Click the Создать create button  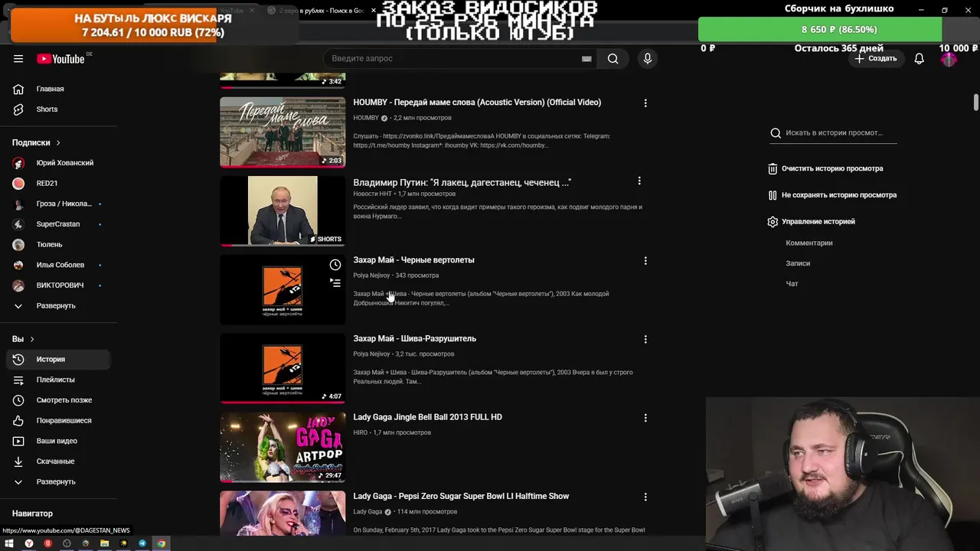pyautogui.click(x=876, y=59)
